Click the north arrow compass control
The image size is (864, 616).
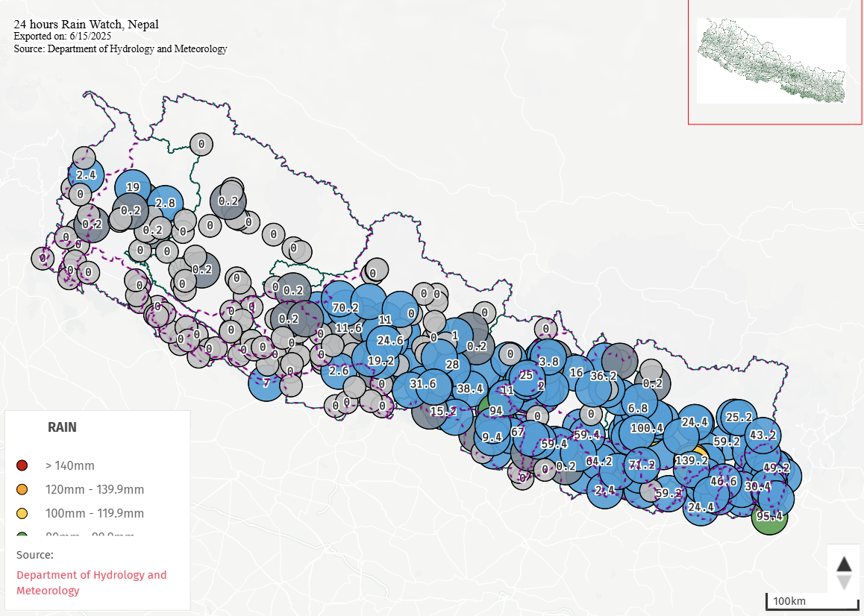(x=844, y=572)
